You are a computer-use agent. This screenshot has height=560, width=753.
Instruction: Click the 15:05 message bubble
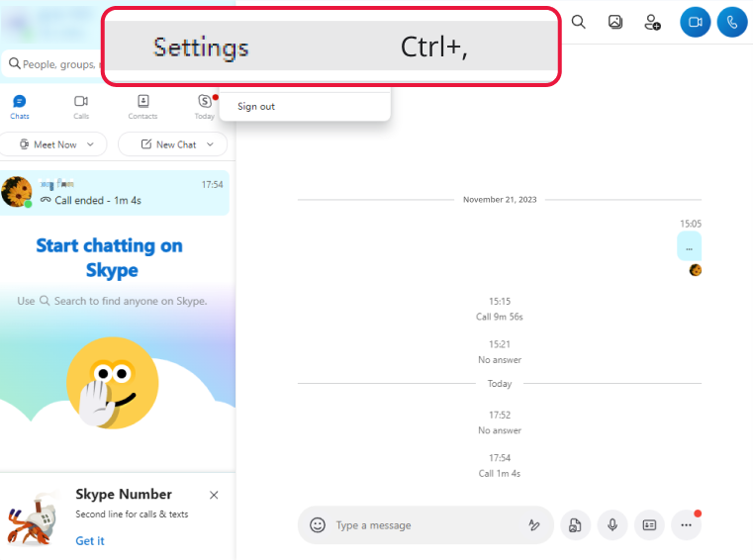[689, 246]
